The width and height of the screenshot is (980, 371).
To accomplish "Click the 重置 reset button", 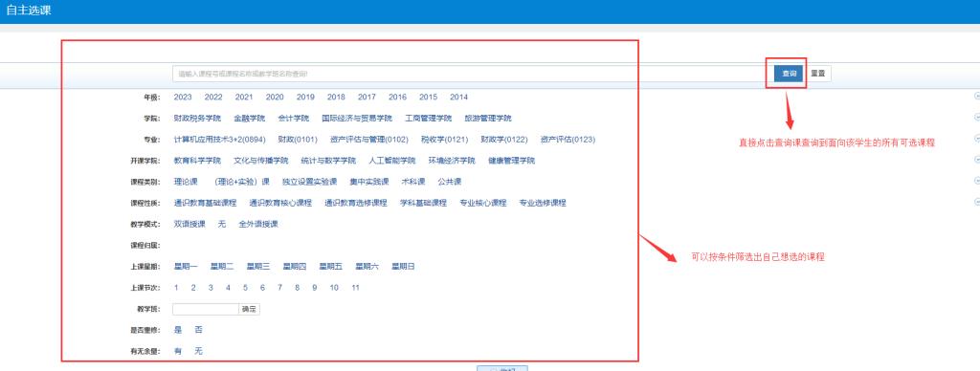I will [817, 74].
